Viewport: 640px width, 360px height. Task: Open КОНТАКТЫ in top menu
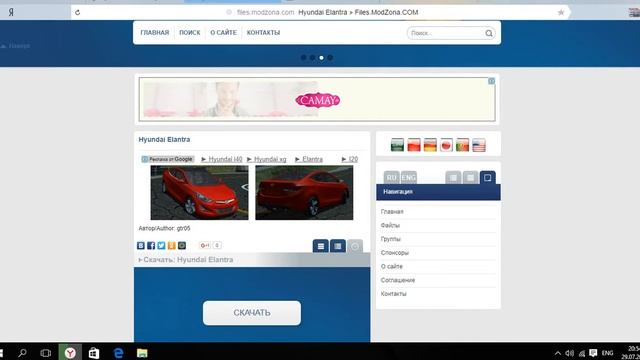pyautogui.click(x=263, y=33)
